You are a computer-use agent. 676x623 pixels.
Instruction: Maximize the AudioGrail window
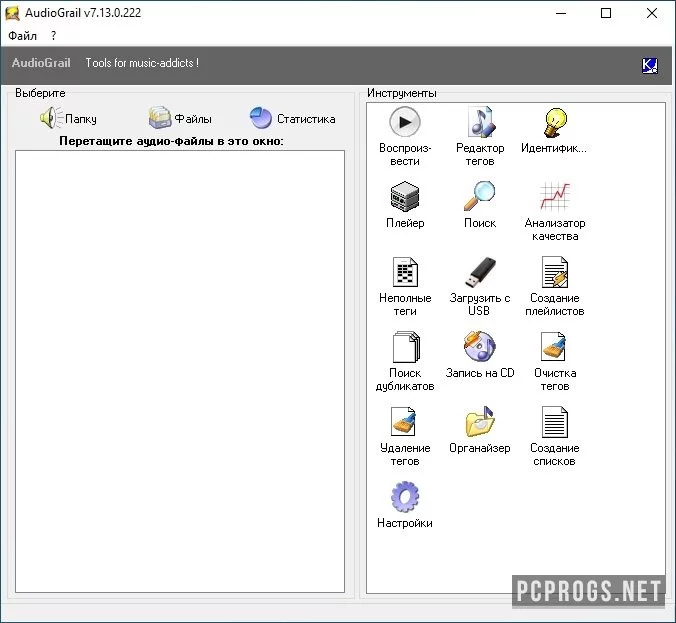tap(606, 13)
